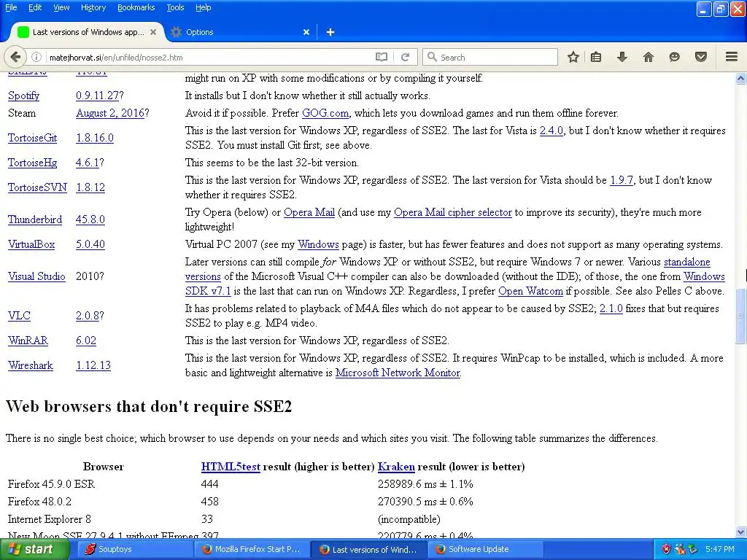Click the Options tab gear icon
This screenshot has height=560, width=747.
(x=177, y=32)
